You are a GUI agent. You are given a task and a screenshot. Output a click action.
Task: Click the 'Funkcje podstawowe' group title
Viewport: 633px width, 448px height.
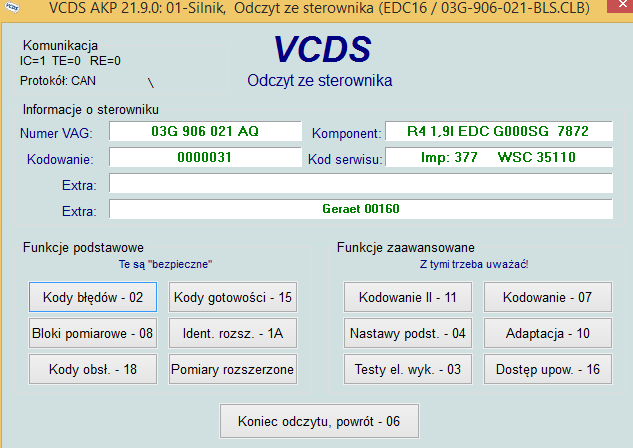click(x=83, y=247)
